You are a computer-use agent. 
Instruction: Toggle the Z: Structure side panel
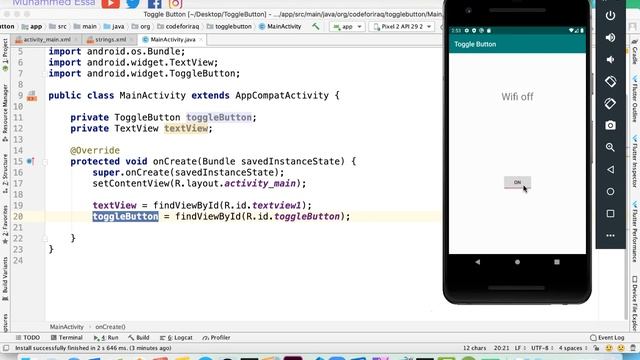[x=5, y=173]
